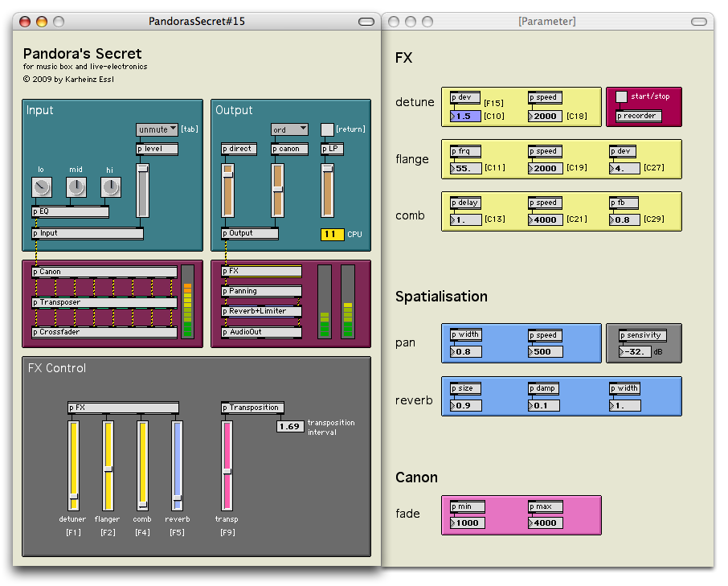Open the p Transposer subpatch object
This screenshot has width=728, height=586.
[104, 302]
